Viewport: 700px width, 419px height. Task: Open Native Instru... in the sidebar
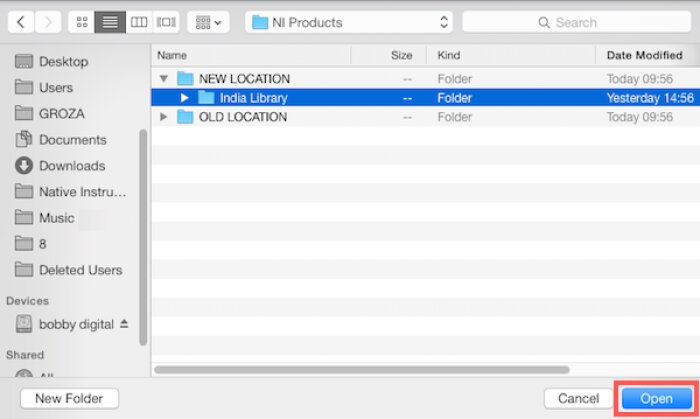pos(71,191)
